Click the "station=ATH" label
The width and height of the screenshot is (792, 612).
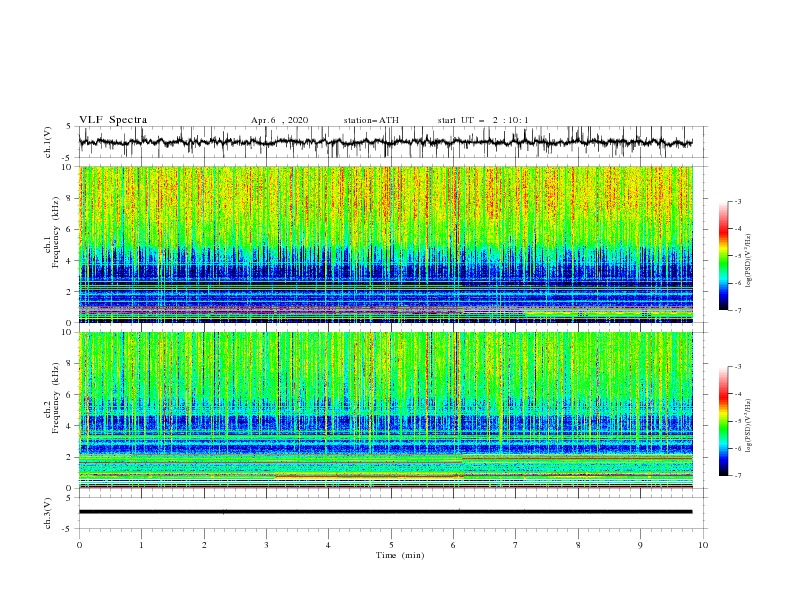(x=371, y=120)
